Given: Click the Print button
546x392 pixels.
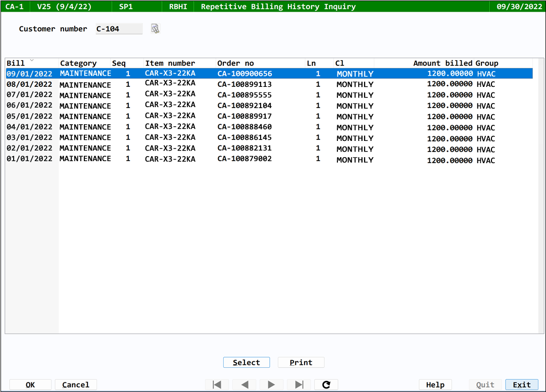Looking at the screenshot, I should point(301,362).
